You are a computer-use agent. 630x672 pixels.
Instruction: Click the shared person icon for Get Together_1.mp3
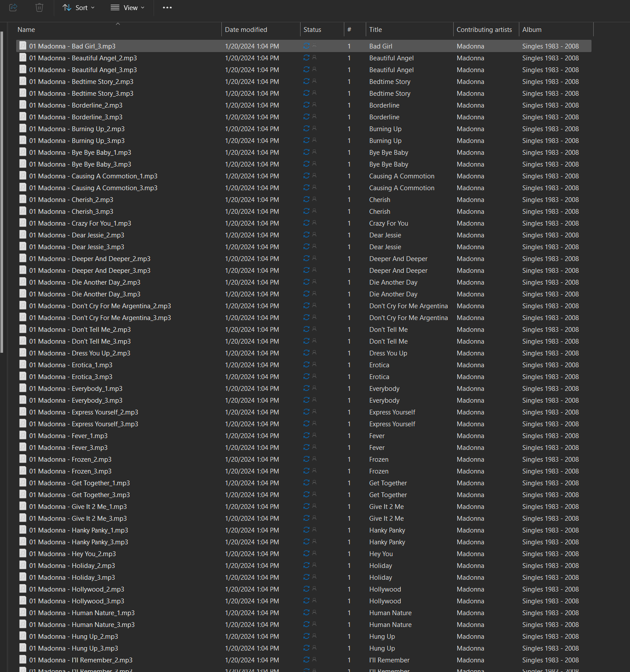(x=314, y=482)
